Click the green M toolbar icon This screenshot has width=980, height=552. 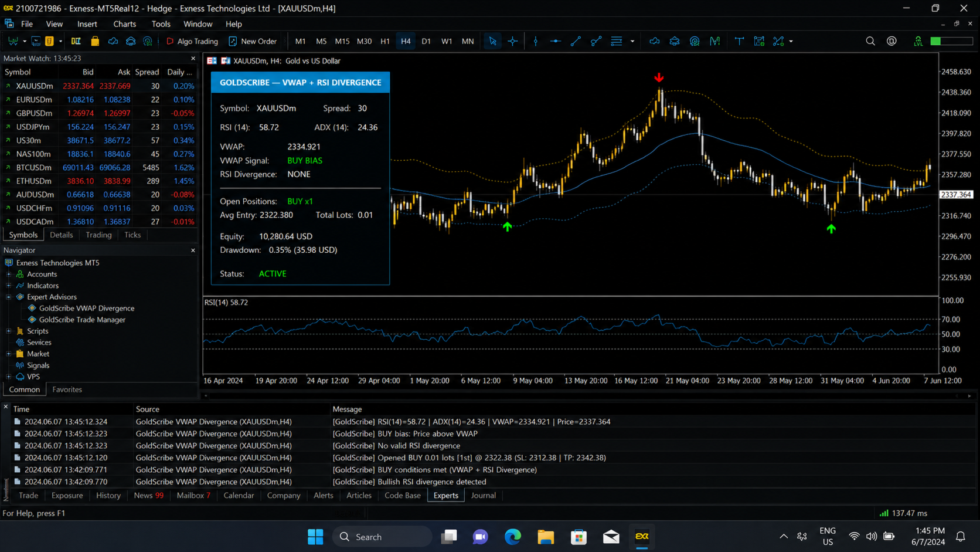tap(714, 41)
